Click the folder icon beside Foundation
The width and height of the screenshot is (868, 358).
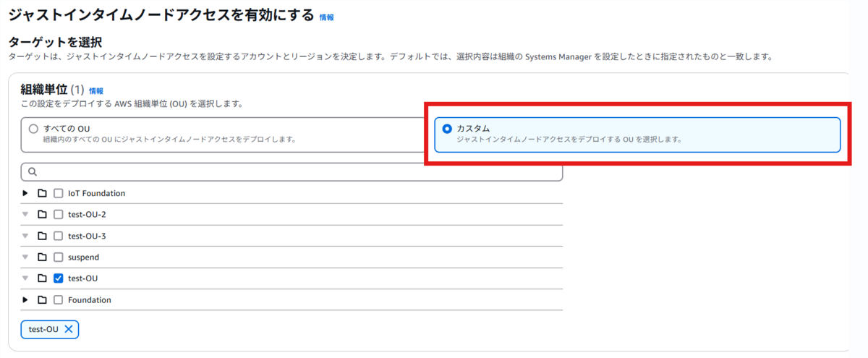(42, 299)
